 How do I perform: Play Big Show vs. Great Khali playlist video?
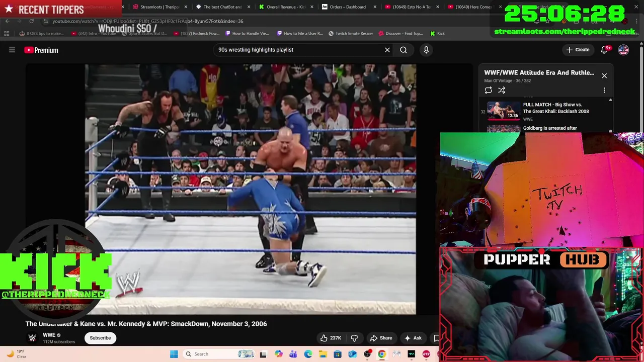pos(546,111)
